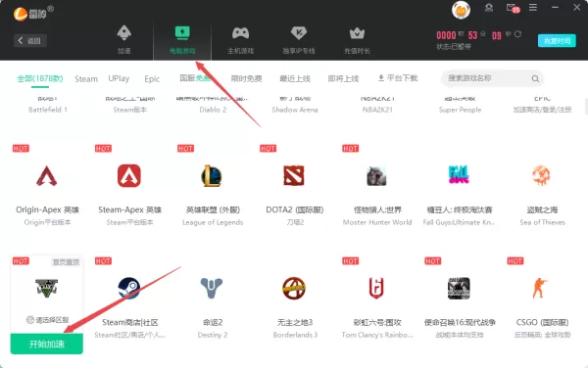The height and width of the screenshot is (368, 588).
Task: Select the Destiny 2 game icon
Action: [x=212, y=288]
